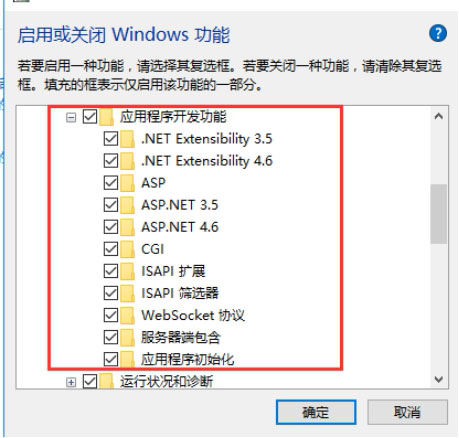
Task: Collapse the 应用程序开发功能 tree node
Action: click(71, 117)
